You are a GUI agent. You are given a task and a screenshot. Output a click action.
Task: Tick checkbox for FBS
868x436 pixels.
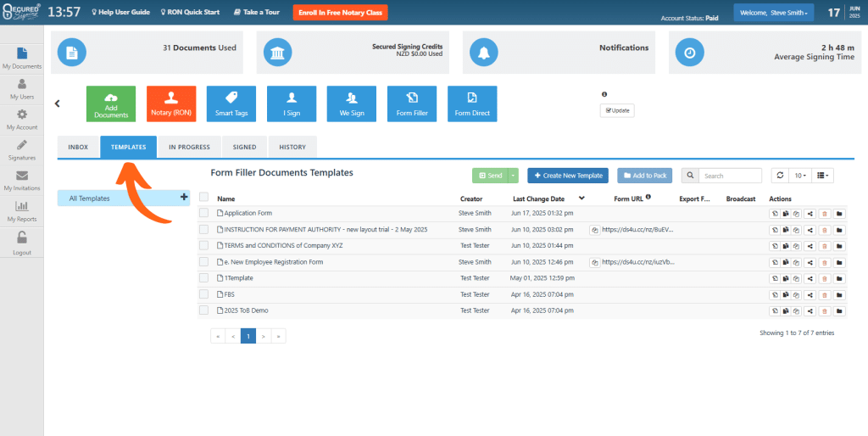(203, 294)
